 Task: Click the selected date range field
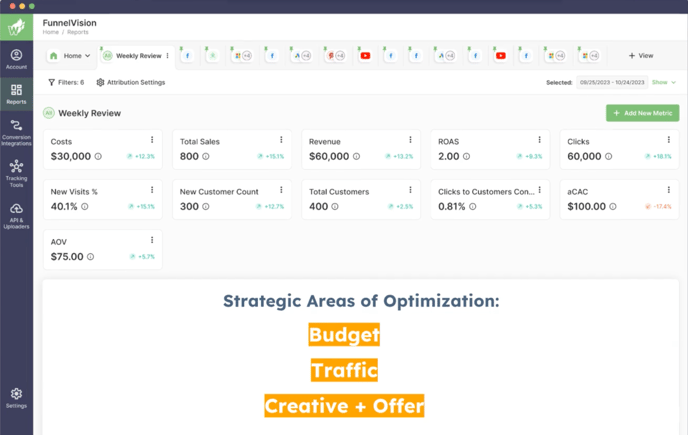(x=611, y=82)
